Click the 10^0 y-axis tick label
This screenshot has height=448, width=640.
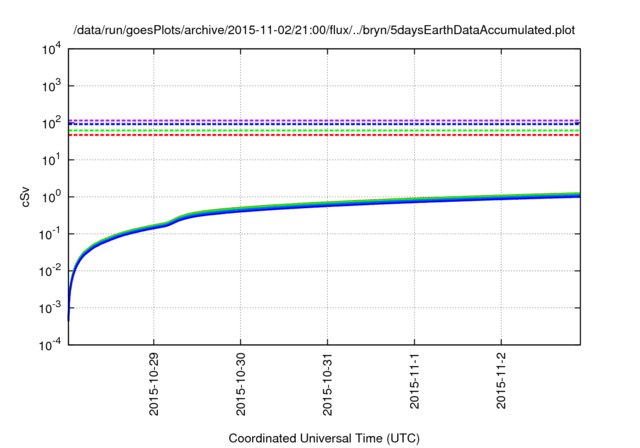point(51,197)
